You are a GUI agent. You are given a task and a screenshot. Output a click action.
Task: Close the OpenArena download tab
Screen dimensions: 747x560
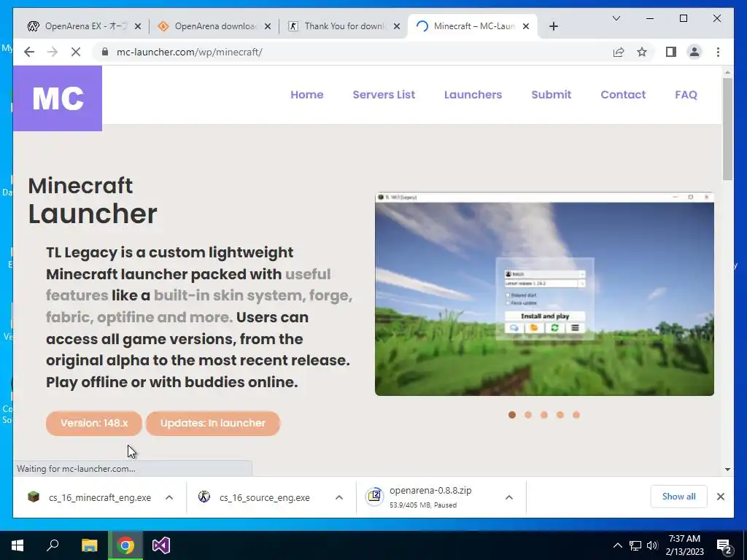pos(268,26)
